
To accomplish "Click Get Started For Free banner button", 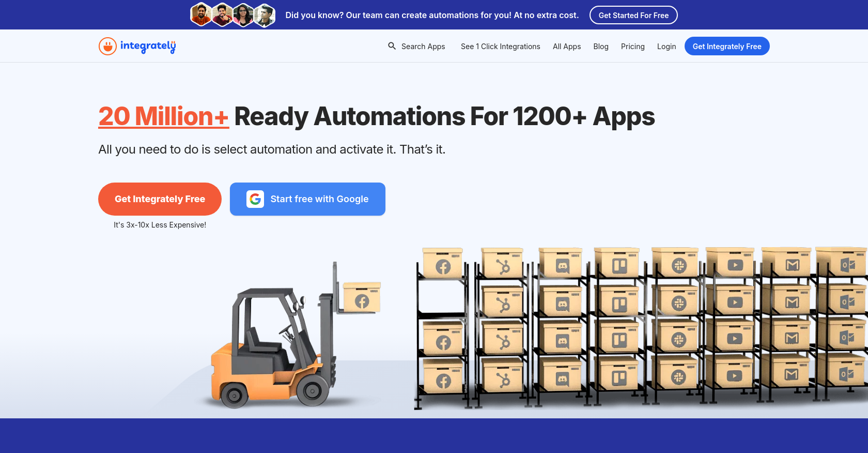I will (633, 15).
